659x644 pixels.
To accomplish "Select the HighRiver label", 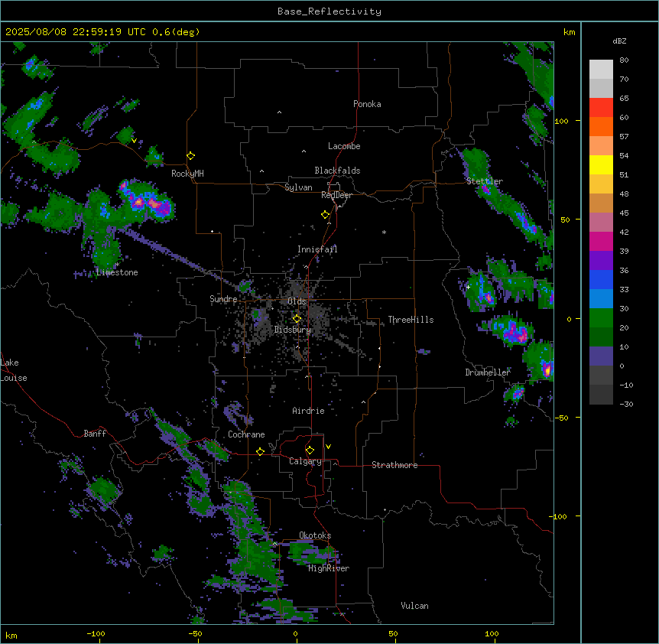I will (329, 568).
